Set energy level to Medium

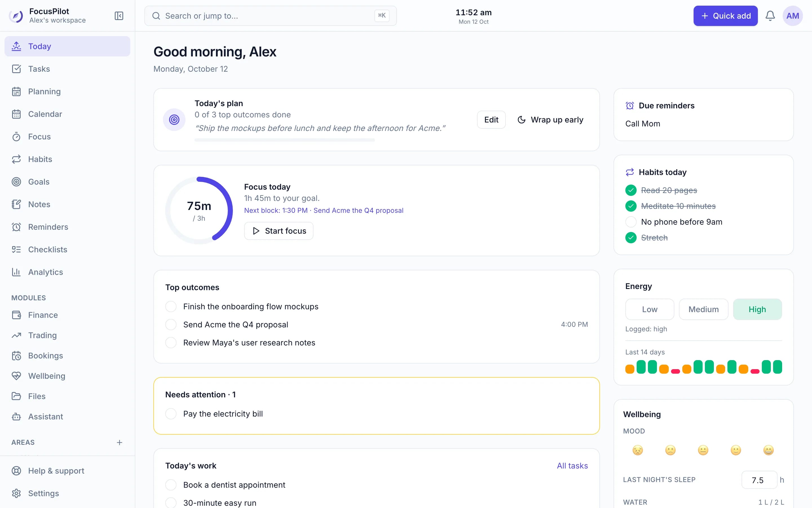click(x=704, y=309)
